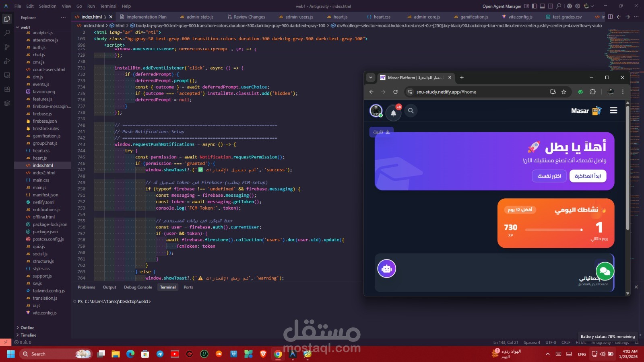
Task: Open Masar notifications bell
Action: point(394,113)
